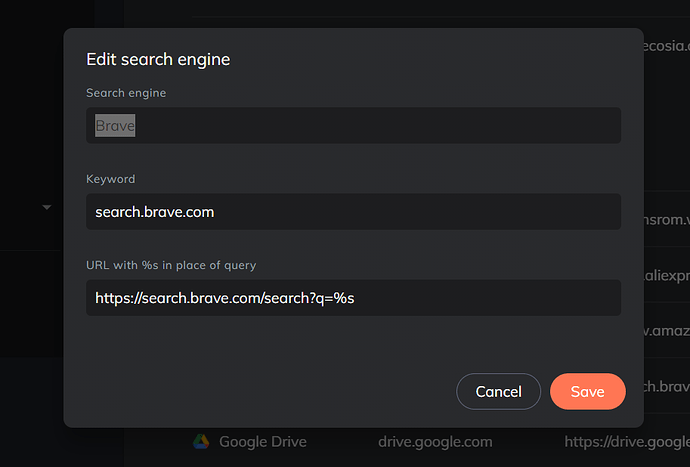This screenshot has width=690, height=467.
Task: Select the Google Drive row name
Action: click(x=262, y=441)
